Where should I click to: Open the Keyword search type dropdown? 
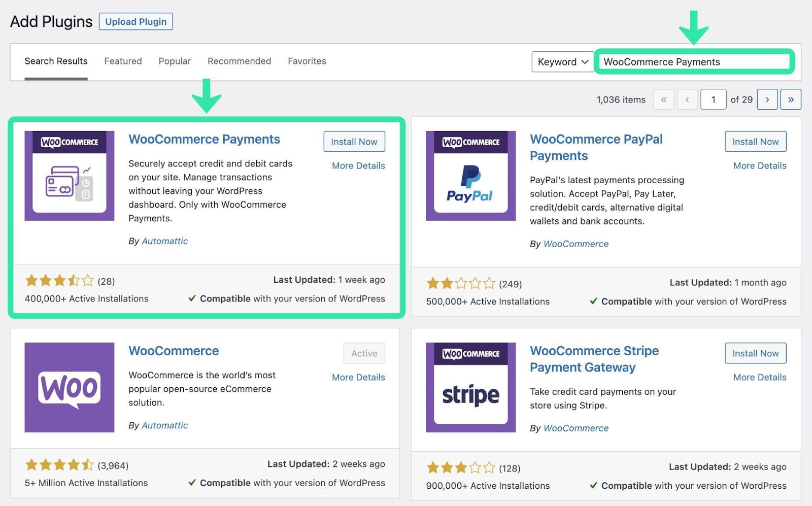(563, 62)
